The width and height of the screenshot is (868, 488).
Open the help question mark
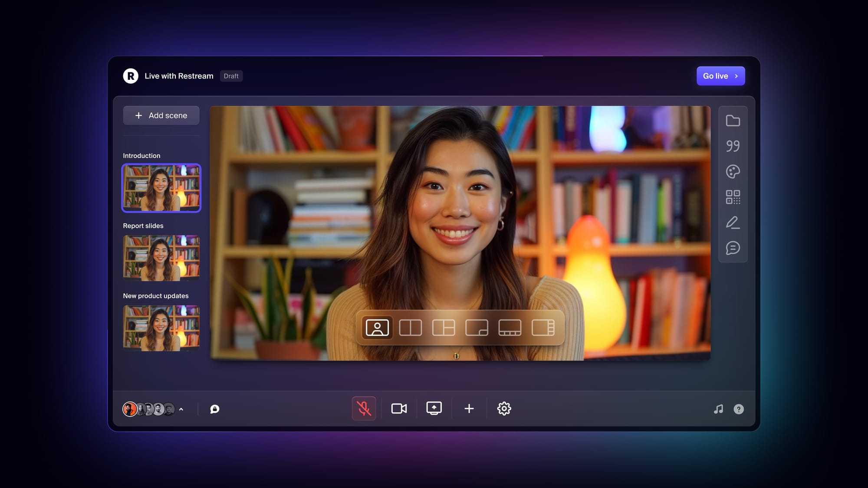click(x=738, y=409)
